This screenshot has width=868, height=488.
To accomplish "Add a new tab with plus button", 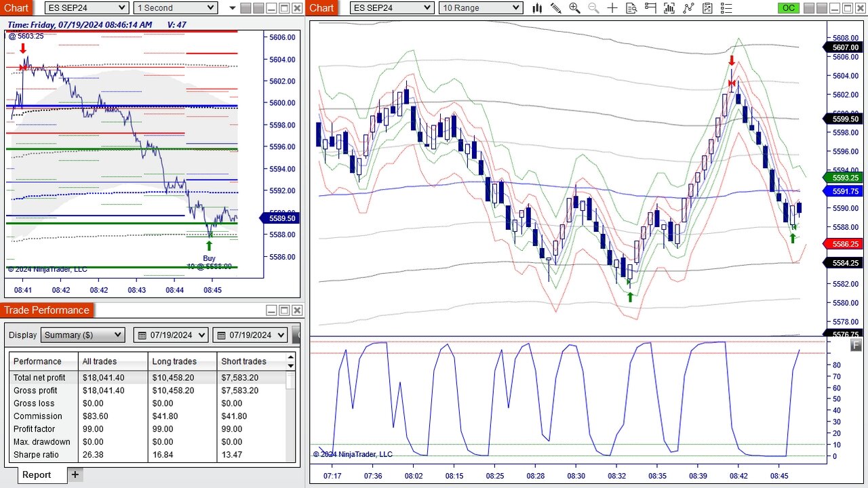I will click(x=75, y=474).
